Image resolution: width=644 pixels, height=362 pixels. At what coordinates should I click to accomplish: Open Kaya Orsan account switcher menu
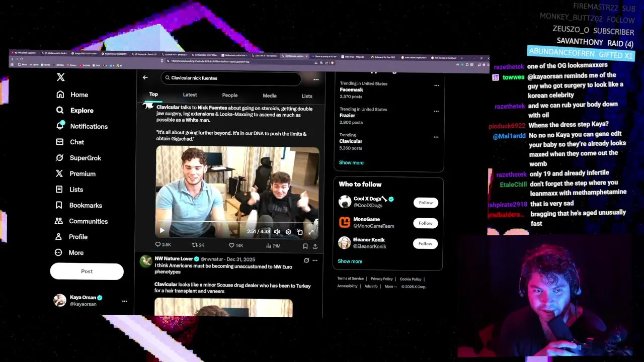[124, 301]
